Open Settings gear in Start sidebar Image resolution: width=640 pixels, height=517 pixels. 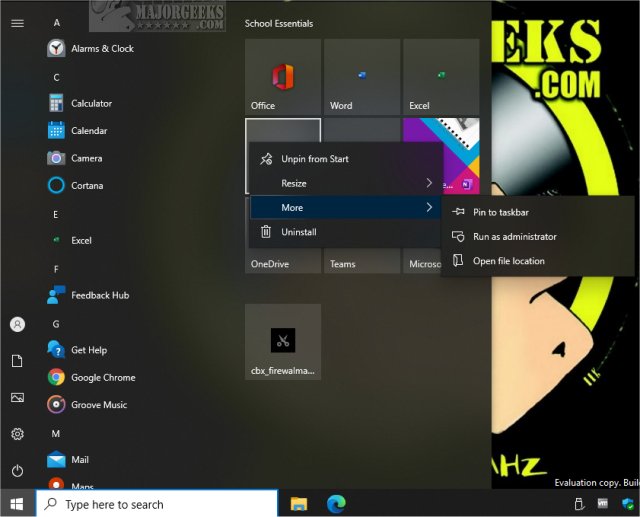[x=17, y=434]
